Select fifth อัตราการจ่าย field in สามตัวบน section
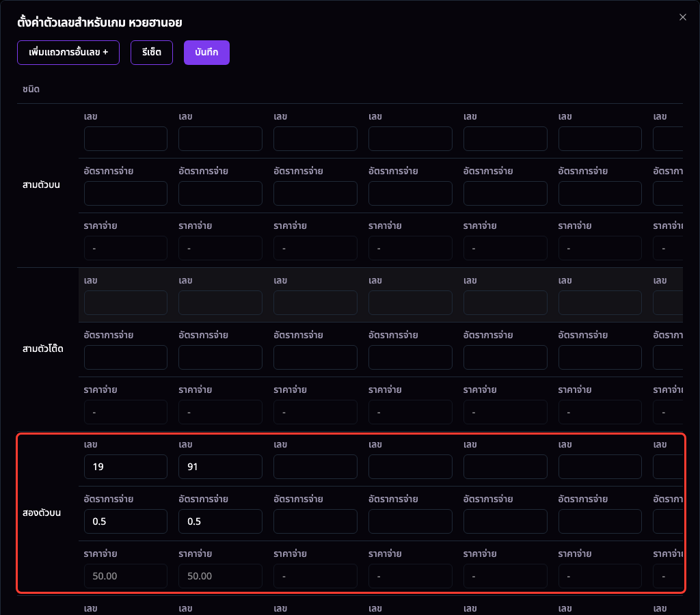 coord(505,193)
